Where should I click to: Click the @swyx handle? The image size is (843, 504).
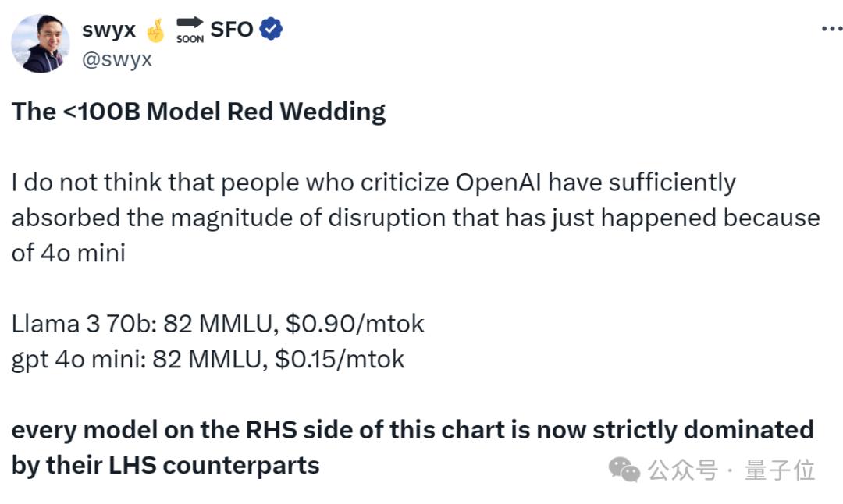coord(116,59)
